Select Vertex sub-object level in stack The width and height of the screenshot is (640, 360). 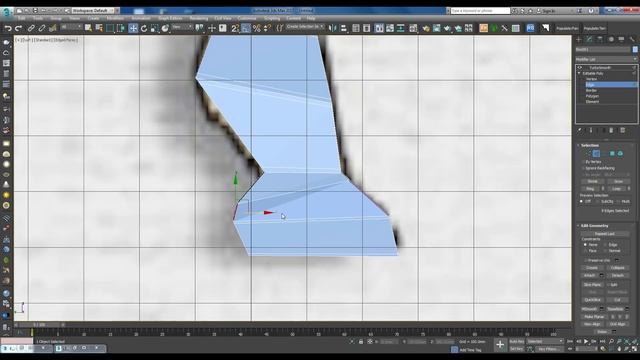tap(591, 79)
